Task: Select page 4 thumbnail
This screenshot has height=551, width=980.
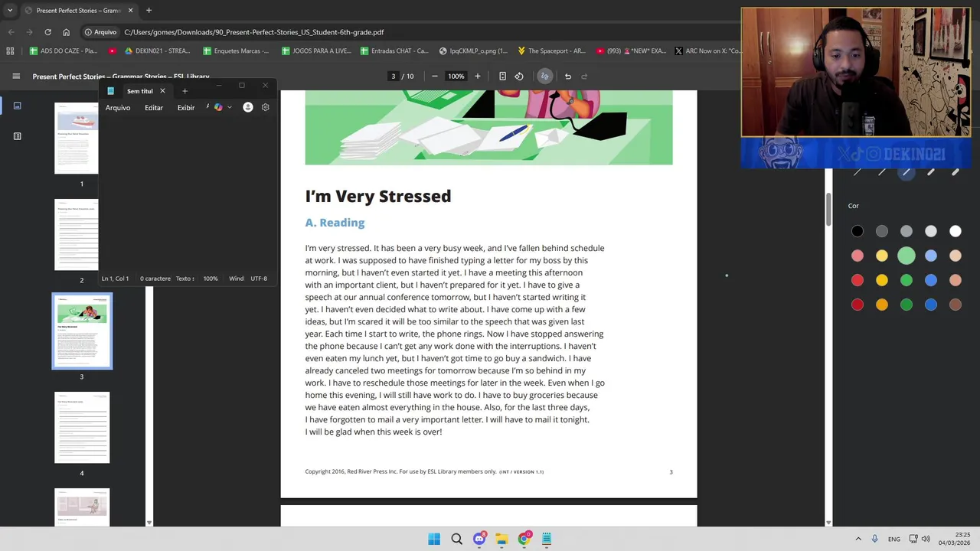Action: point(82,428)
